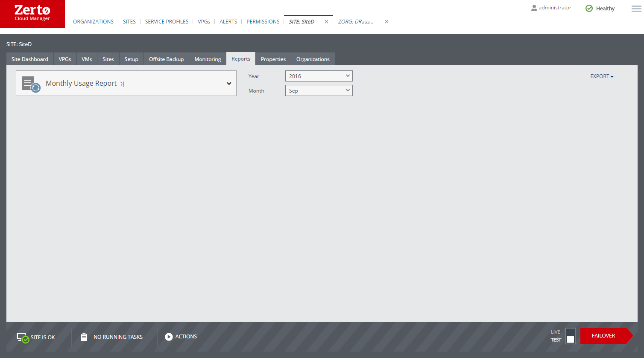Click the Site Is OK status icon
Screen dimensions: 644x358
pos(23,338)
